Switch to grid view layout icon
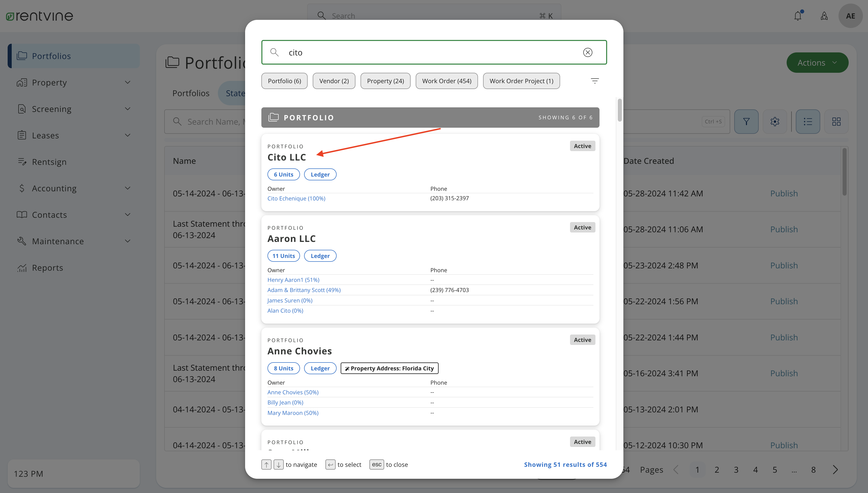The width and height of the screenshot is (868, 493). [836, 121]
